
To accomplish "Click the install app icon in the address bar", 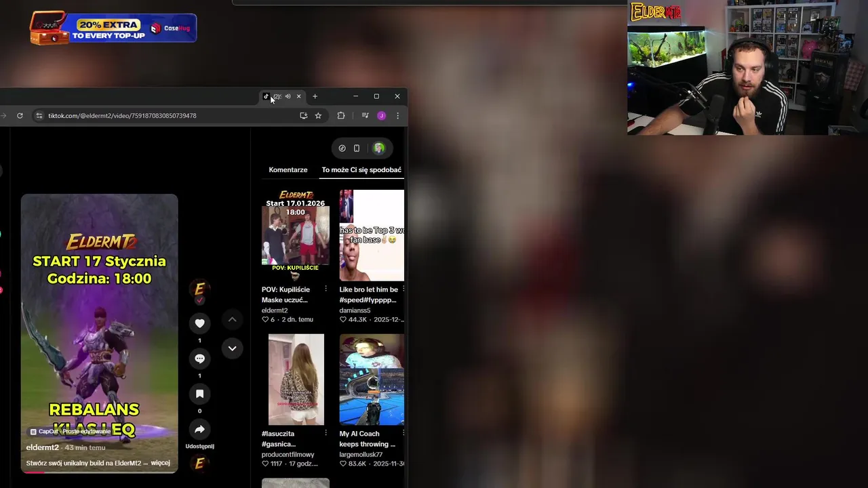I will (303, 116).
